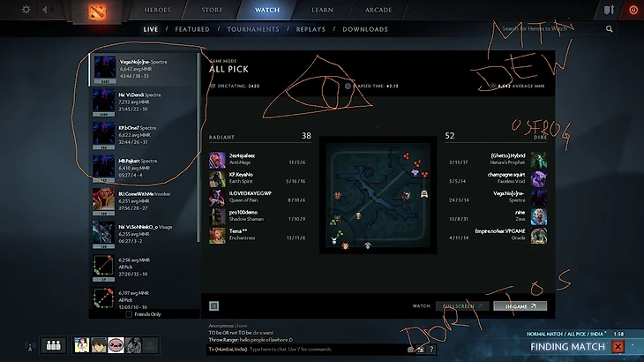Click the Fullscreen watch button

462,306
